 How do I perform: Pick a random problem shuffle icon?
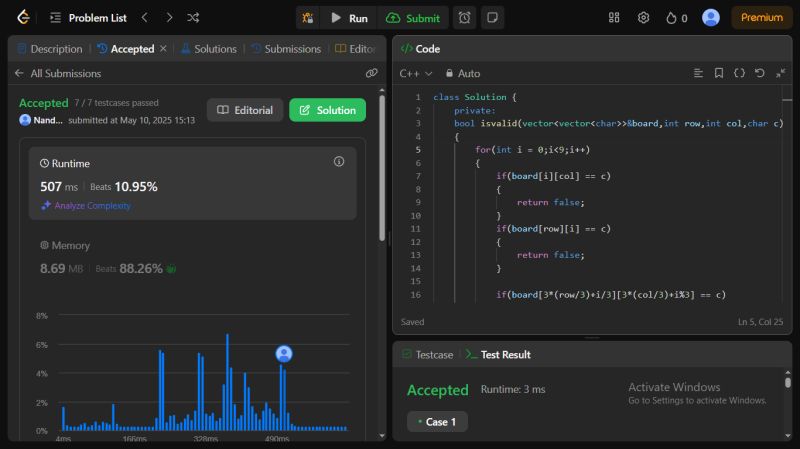[x=193, y=18]
